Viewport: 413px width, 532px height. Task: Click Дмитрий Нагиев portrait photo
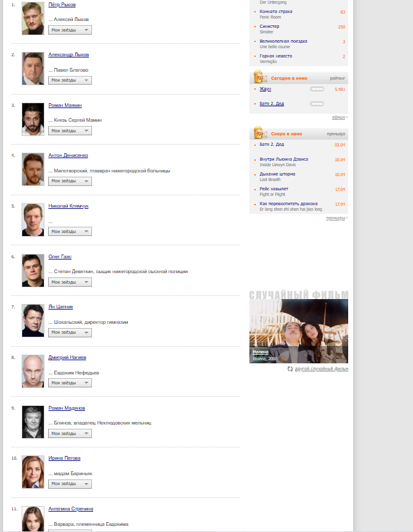pyautogui.click(x=33, y=371)
